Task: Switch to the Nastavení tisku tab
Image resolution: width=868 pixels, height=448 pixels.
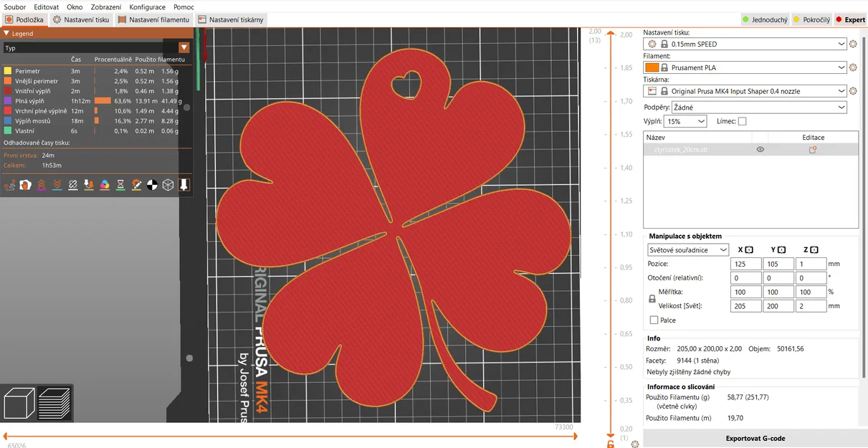Action: [x=81, y=20]
